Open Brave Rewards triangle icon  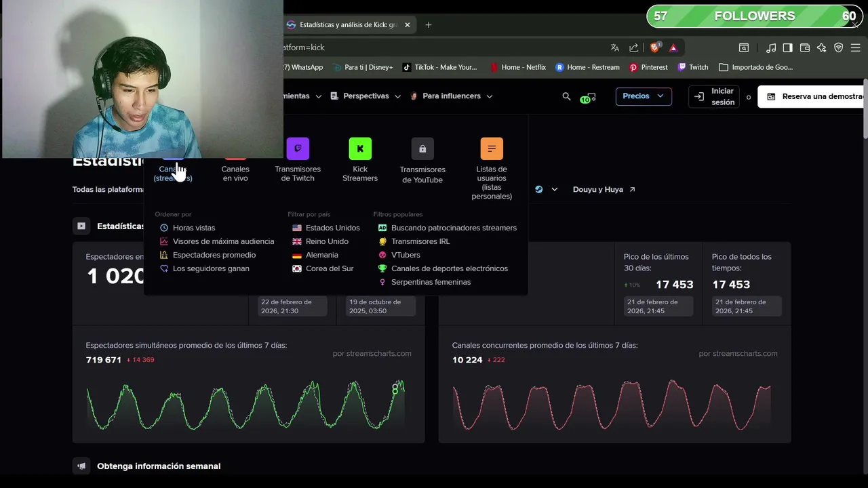click(x=673, y=47)
